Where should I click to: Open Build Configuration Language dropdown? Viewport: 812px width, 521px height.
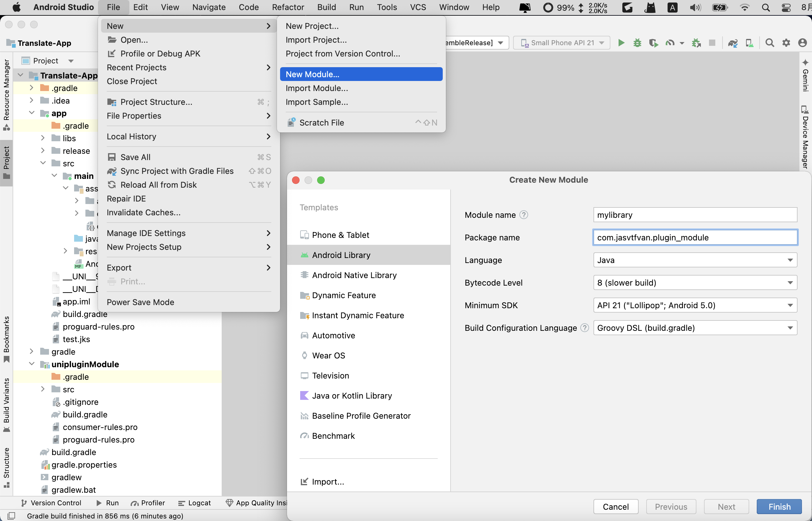695,328
